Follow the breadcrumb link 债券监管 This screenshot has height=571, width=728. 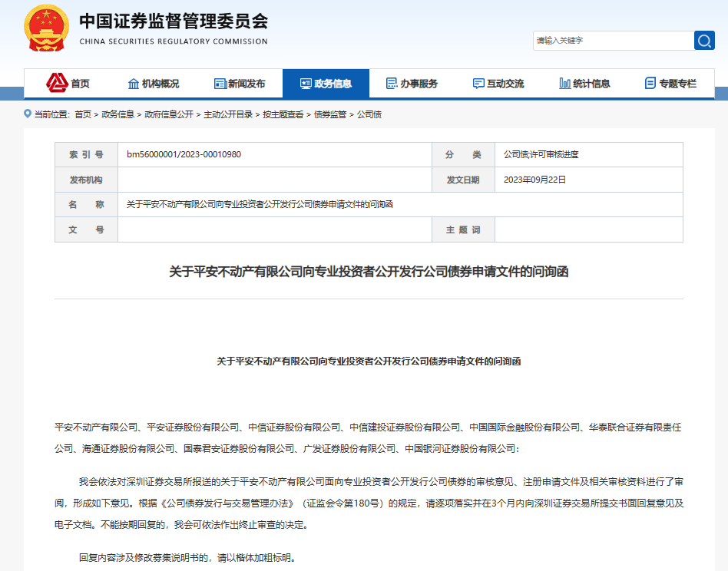(330, 114)
